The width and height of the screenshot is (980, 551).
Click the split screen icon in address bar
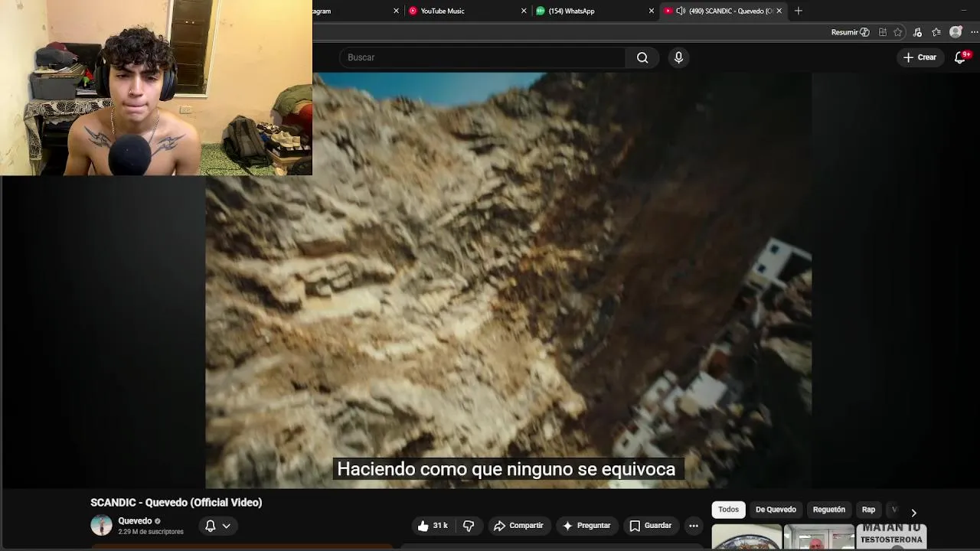coord(883,32)
